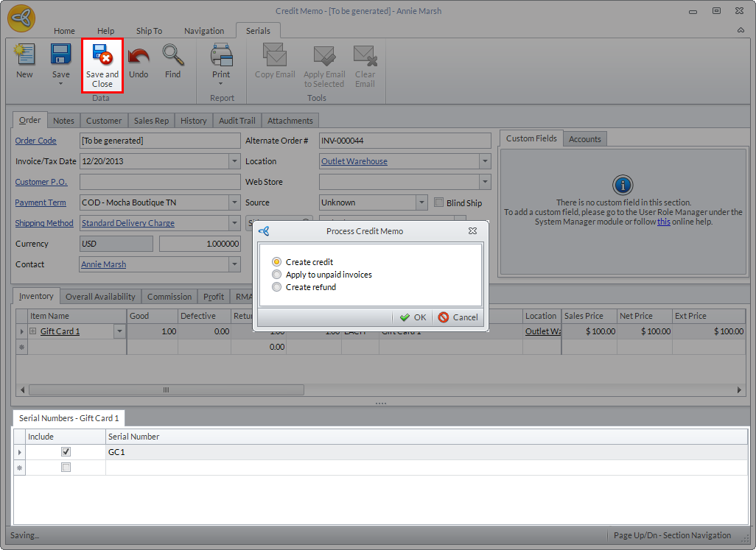The height and width of the screenshot is (550, 756).
Task: Open the Overall Availability tab
Action: point(100,297)
